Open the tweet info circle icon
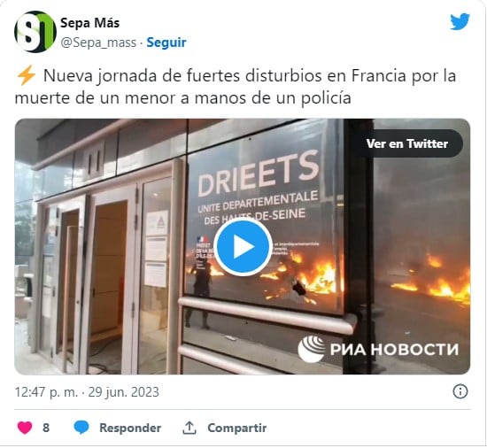487x448 pixels. point(460,392)
